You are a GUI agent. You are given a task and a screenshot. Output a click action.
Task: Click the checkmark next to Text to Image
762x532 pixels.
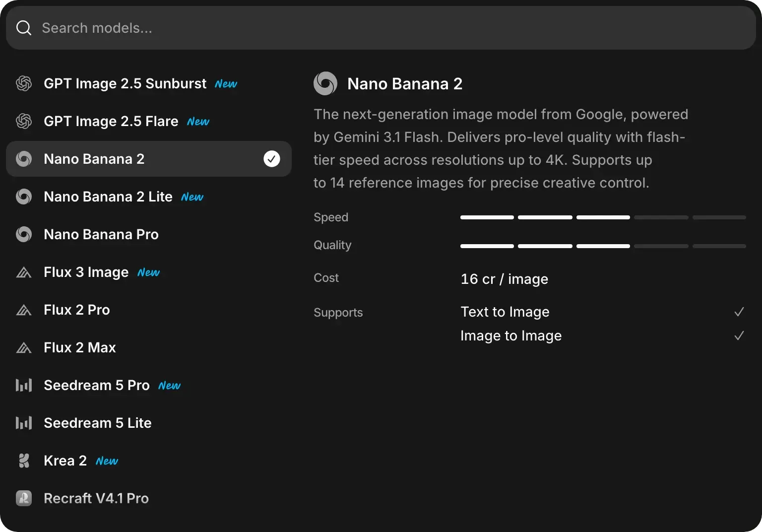(739, 312)
